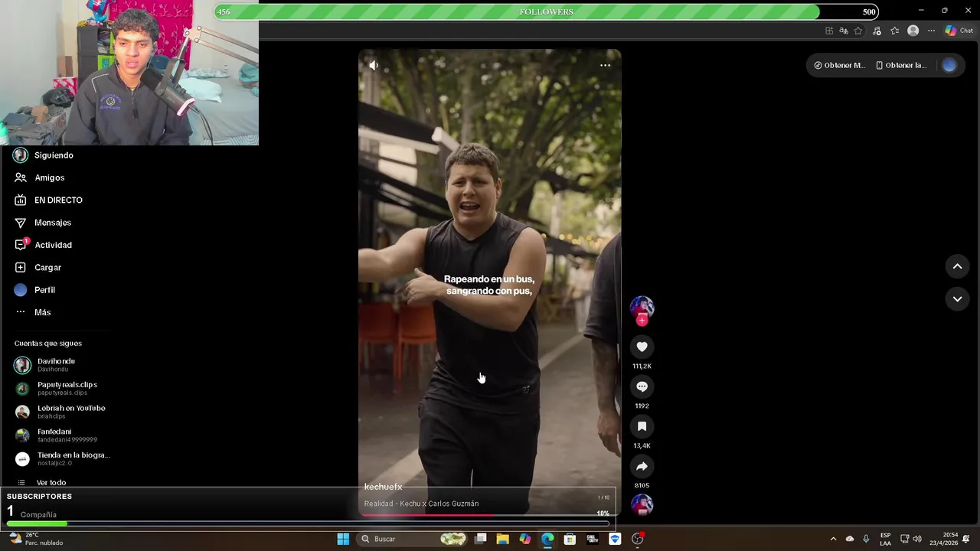Go to the previous video with up chevron
The height and width of the screenshot is (551, 980).
957,266
